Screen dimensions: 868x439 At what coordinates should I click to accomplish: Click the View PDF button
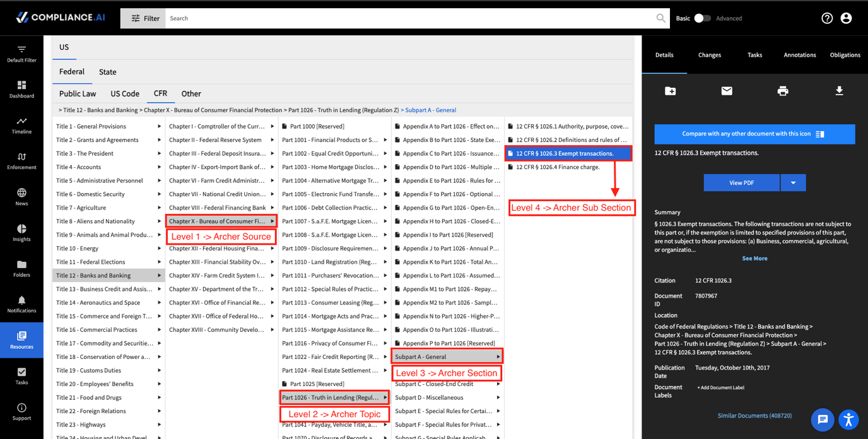click(742, 183)
